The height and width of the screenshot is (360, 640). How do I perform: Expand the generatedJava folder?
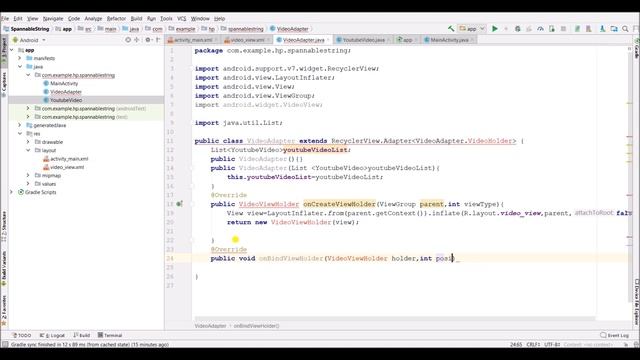(20, 125)
